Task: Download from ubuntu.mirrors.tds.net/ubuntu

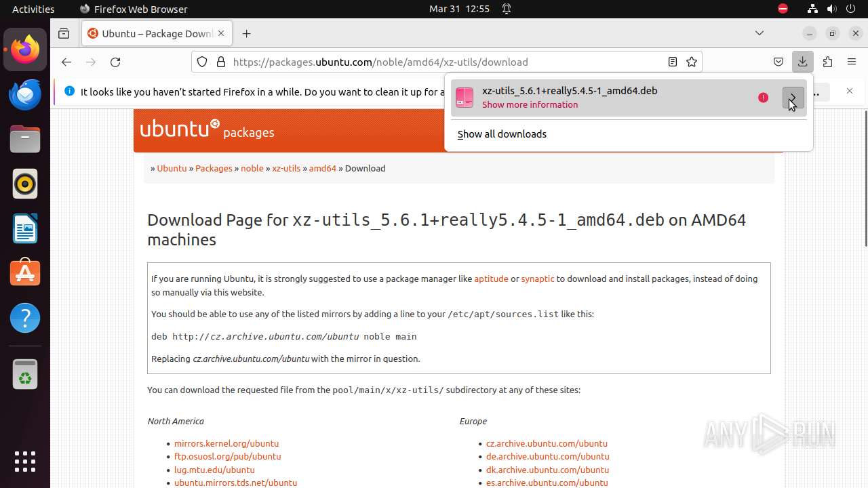Action: 235,483
